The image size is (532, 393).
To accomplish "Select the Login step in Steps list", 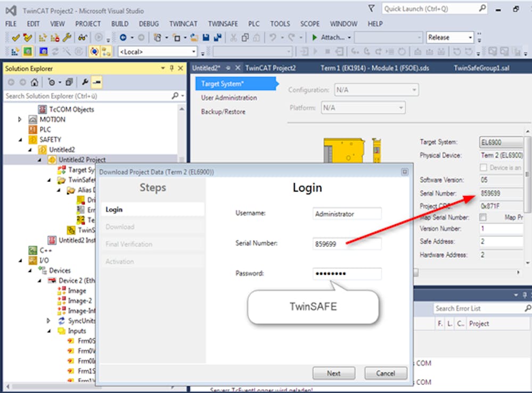I will pos(153,209).
